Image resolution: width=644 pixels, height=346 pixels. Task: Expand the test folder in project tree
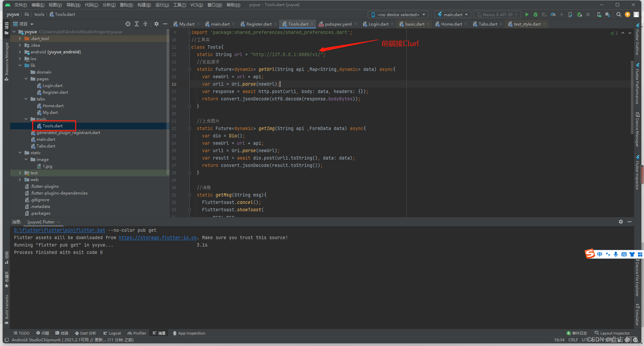(20, 173)
